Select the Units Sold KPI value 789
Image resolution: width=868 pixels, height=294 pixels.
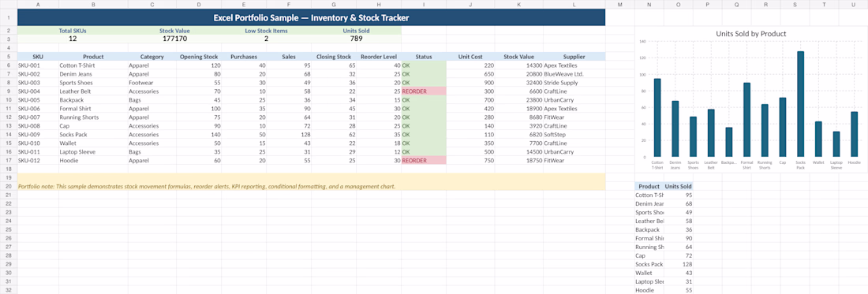pos(357,39)
